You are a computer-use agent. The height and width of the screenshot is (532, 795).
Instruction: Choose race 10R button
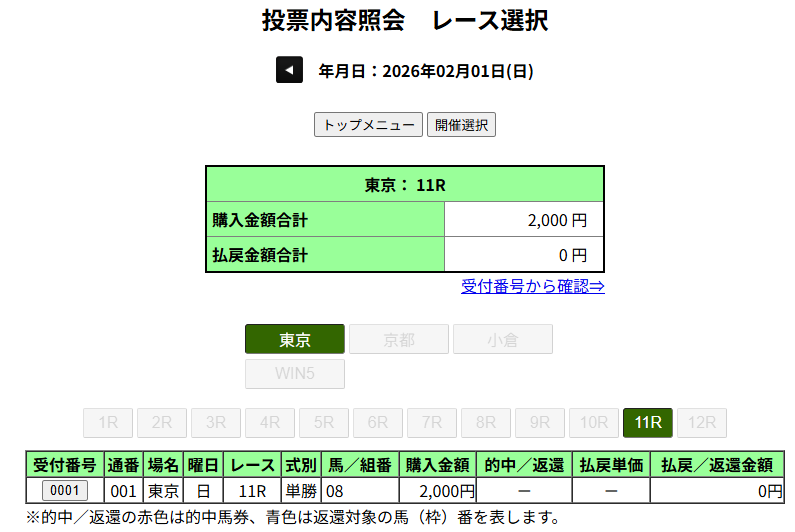tap(594, 423)
